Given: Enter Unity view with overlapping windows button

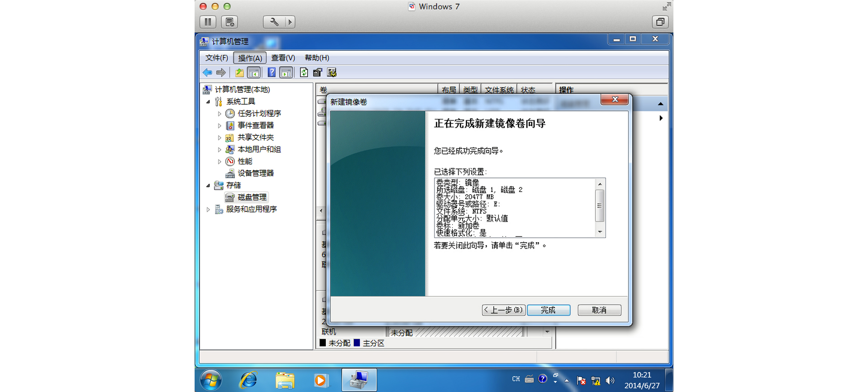Looking at the screenshot, I should [660, 22].
